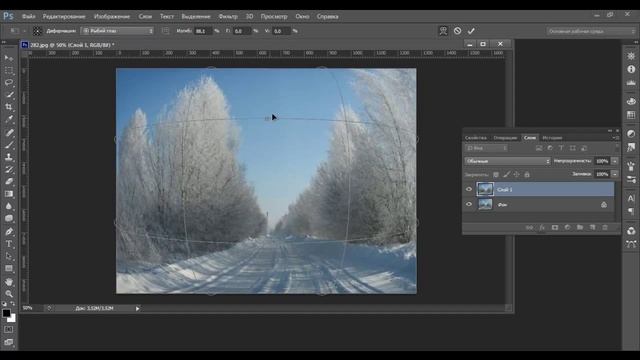Open the layer filter type dropdown
The height and width of the screenshot is (360, 640).
(487, 148)
